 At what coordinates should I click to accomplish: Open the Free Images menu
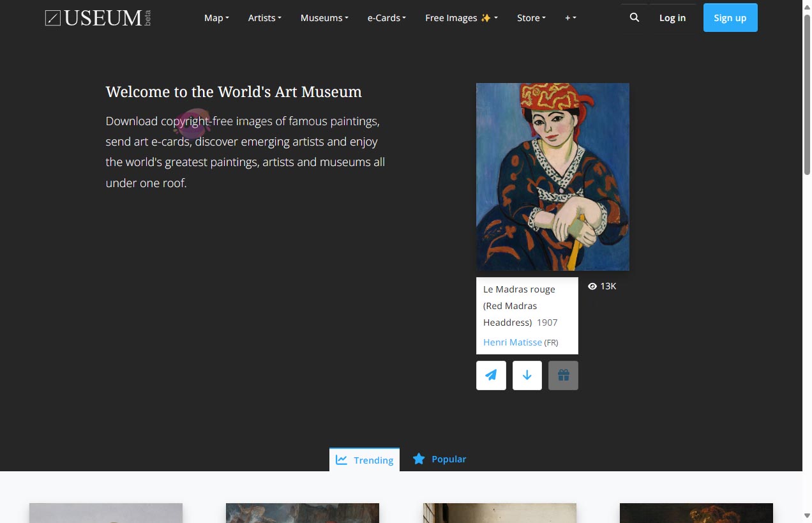click(451, 17)
